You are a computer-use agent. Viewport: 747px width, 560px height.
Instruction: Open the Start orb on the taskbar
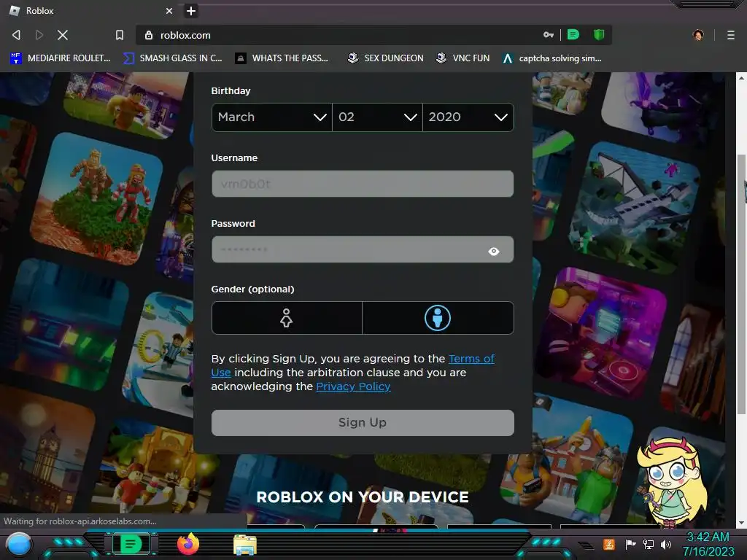click(19, 544)
